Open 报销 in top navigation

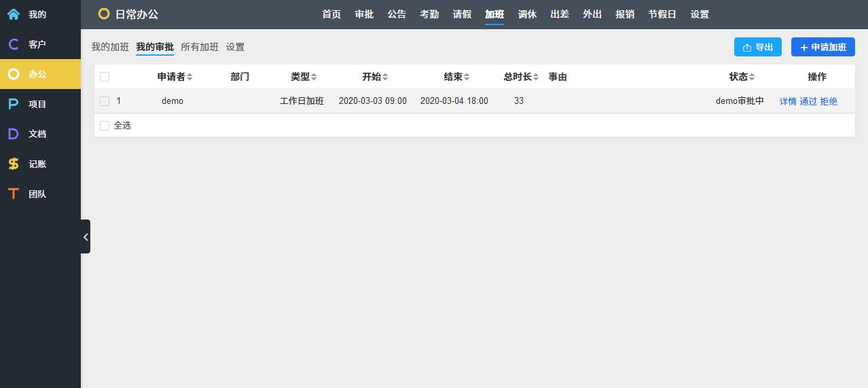(625, 14)
